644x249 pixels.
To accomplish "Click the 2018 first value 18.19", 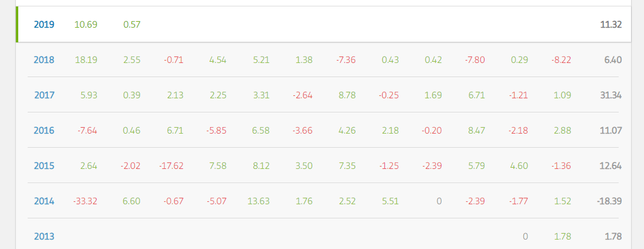I will pos(87,60).
